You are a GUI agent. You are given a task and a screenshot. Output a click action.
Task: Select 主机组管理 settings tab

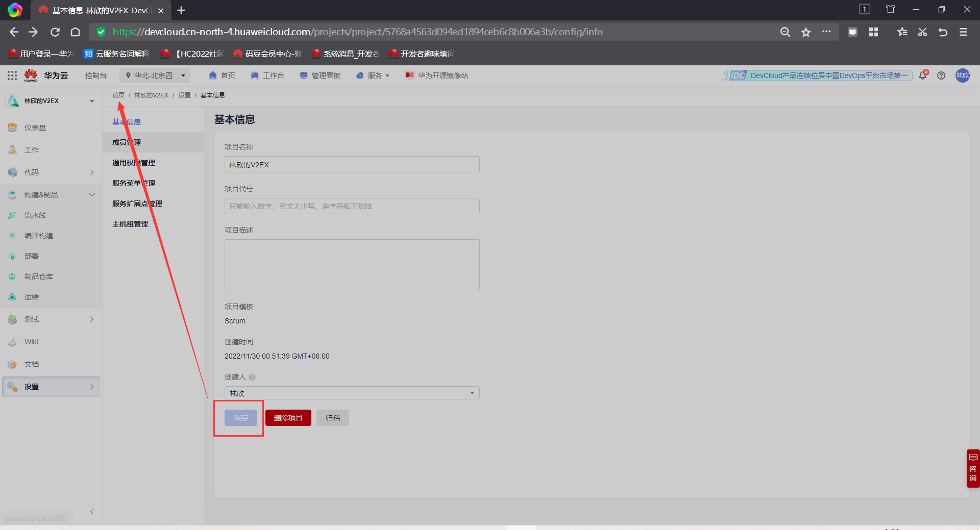click(130, 224)
